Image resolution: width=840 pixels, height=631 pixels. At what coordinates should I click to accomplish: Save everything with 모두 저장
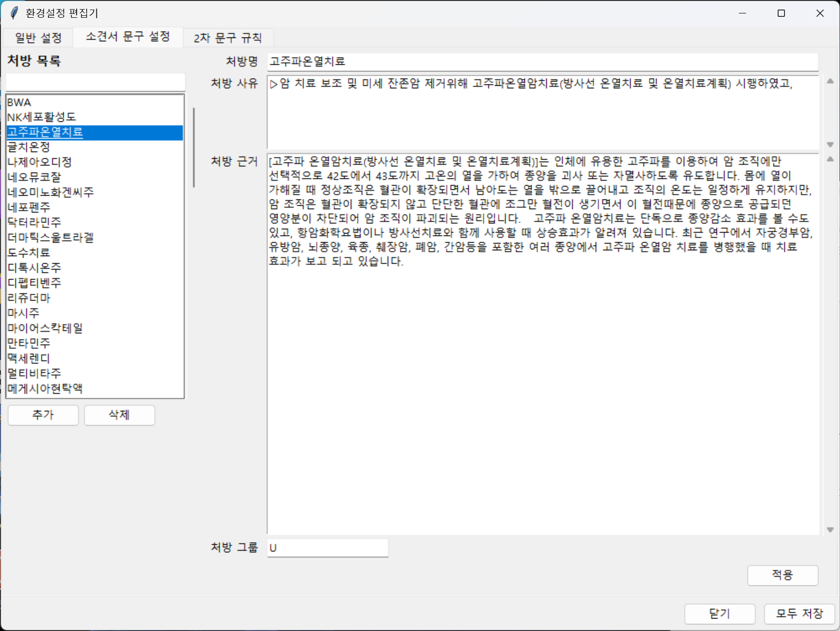799,613
